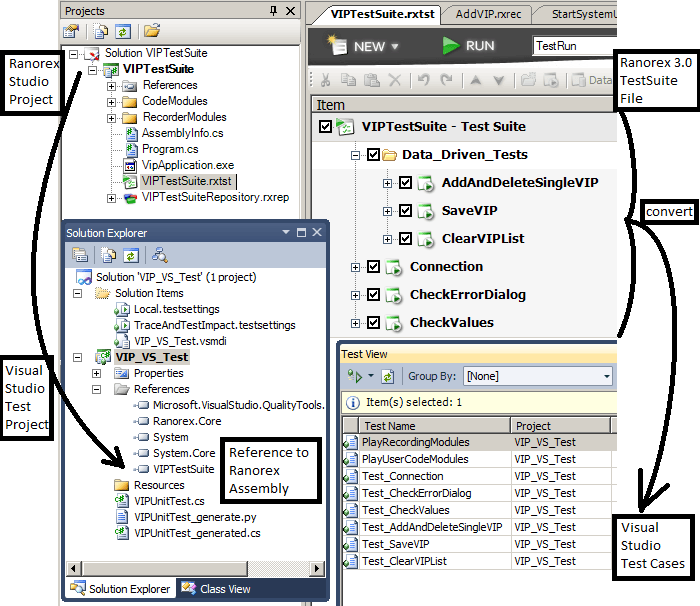Click the first icon in the Projects toolbar
700x606 pixels.
point(71,31)
